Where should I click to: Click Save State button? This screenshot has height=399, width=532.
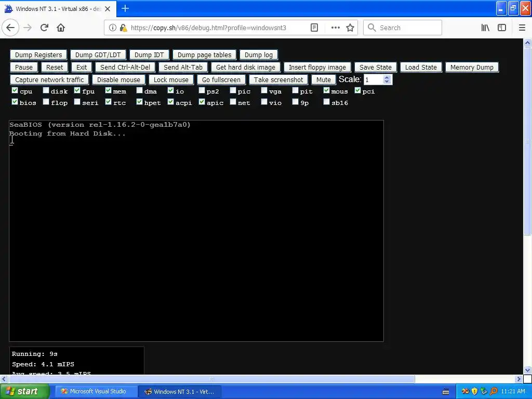pyautogui.click(x=375, y=67)
